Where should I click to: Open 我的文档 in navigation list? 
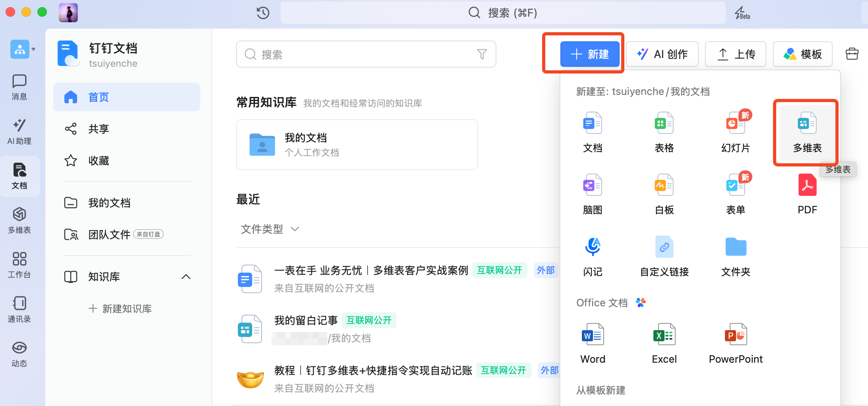pyautogui.click(x=127, y=203)
